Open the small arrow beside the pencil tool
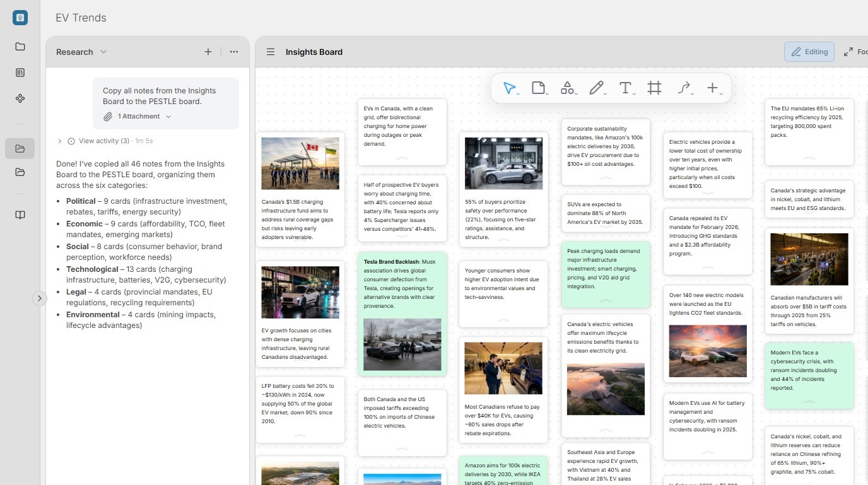The height and width of the screenshot is (485, 868). 605,93
